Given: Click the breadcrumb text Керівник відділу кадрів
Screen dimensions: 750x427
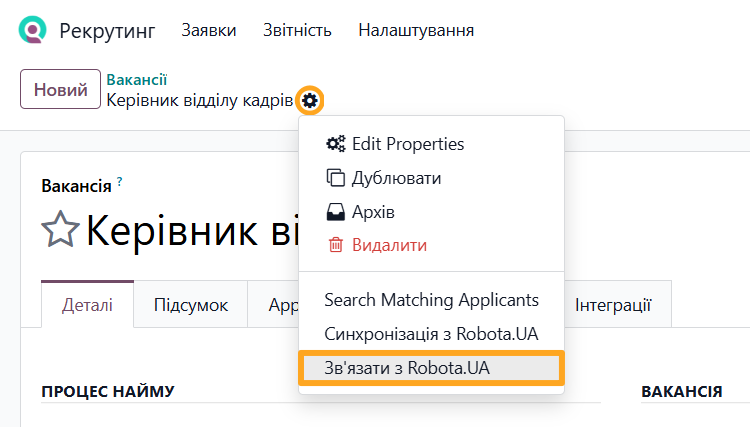Looking at the screenshot, I should coord(199,100).
